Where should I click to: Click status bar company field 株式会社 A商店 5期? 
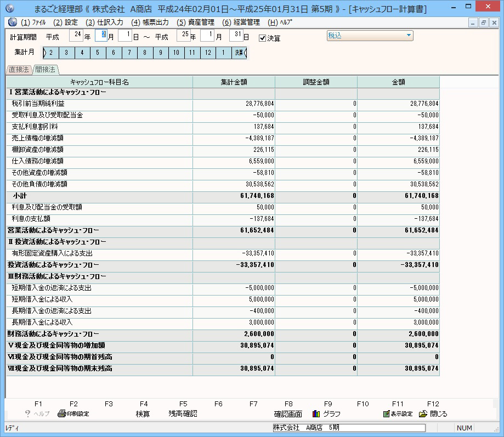coord(349,428)
